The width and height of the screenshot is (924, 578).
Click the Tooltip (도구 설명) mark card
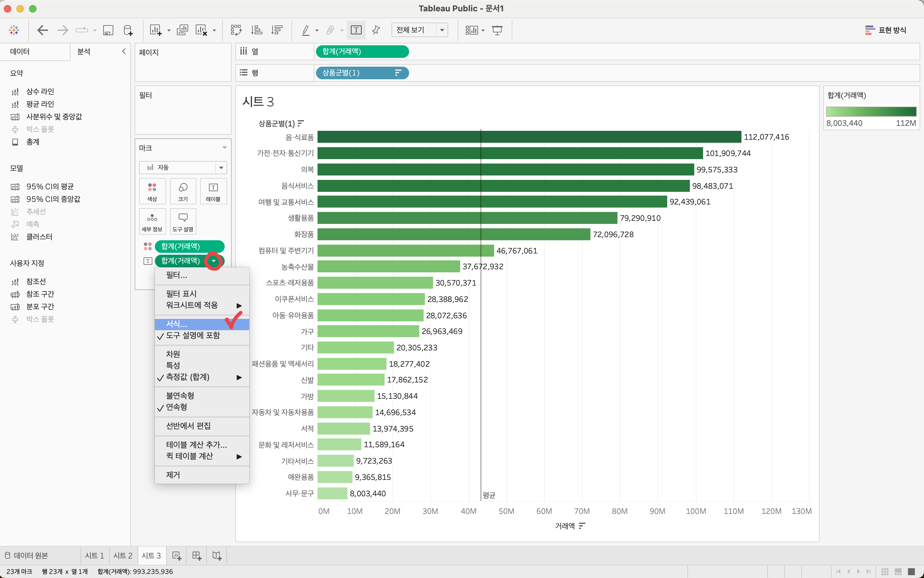point(183,221)
